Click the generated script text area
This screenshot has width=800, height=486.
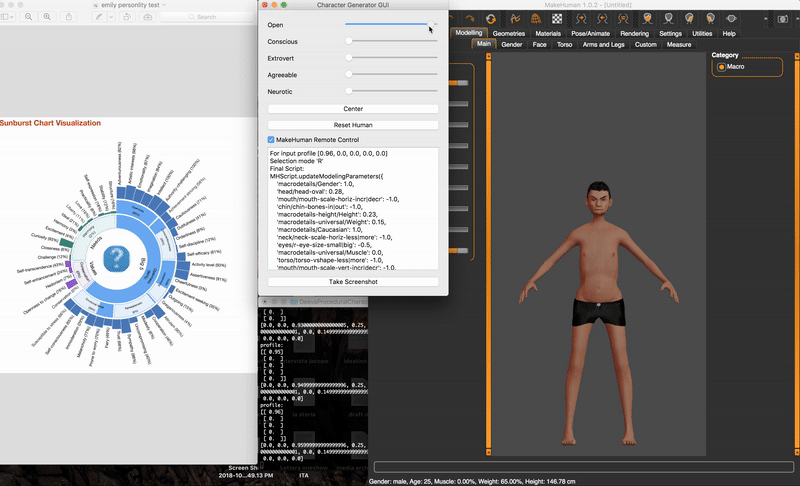(353, 209)
